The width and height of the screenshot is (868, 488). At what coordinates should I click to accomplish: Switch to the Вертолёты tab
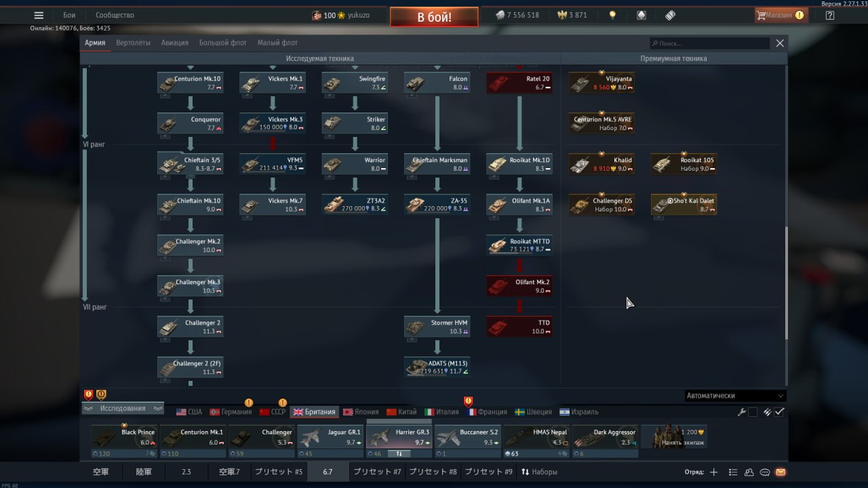133,43
